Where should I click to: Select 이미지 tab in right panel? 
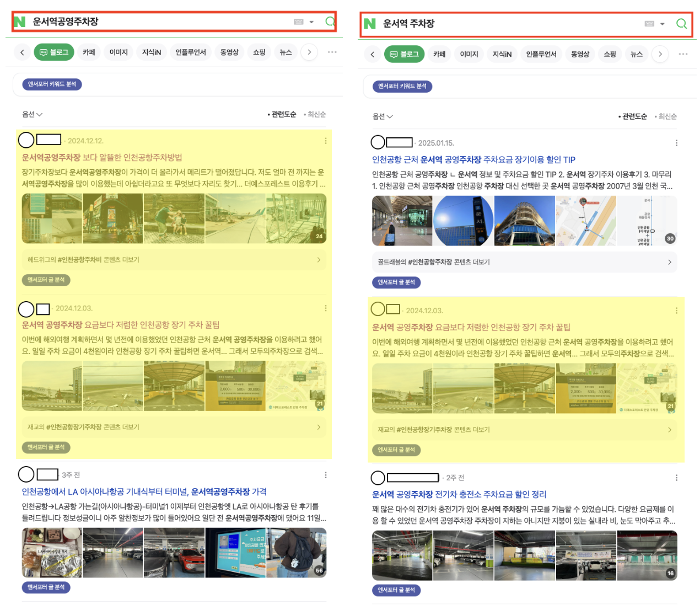pos(469,54)
